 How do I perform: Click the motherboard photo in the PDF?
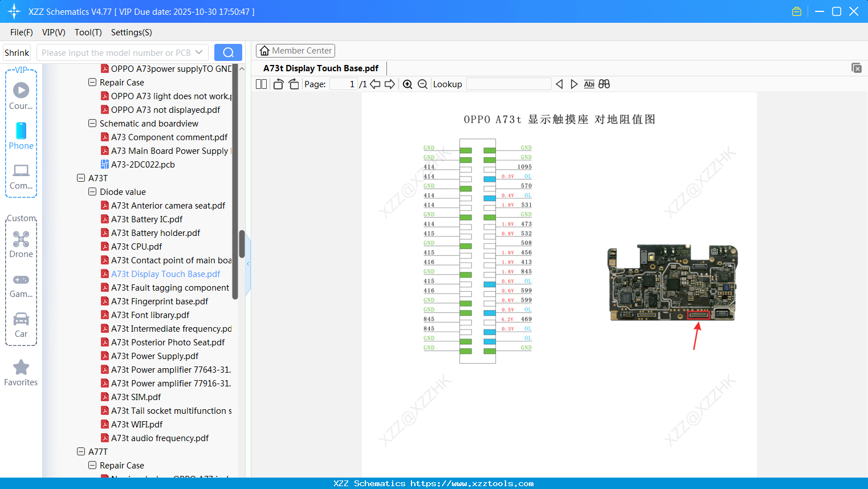click(673, 283)
